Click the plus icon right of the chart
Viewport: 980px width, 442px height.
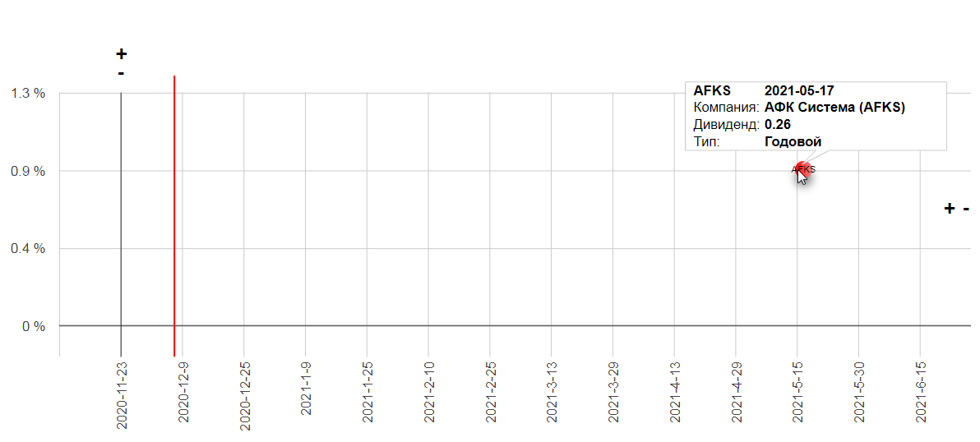pyautogui.click(x=950, y=209)
